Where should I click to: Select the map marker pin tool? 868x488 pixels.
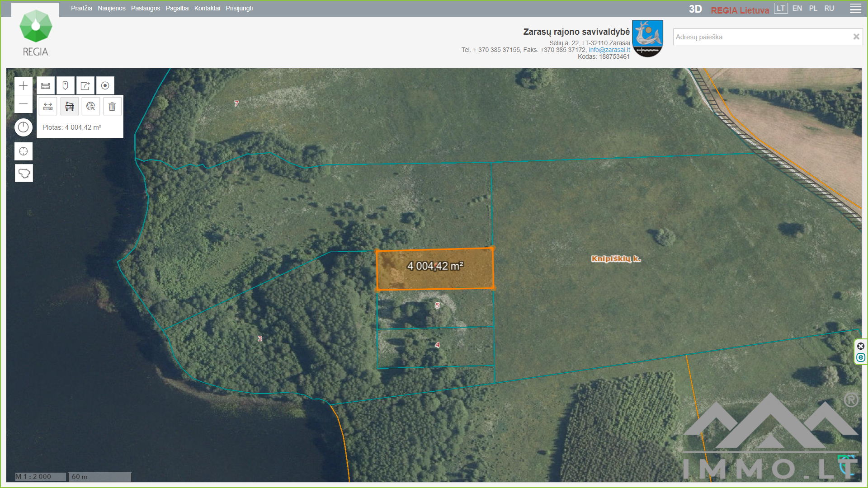pos(66,85)
